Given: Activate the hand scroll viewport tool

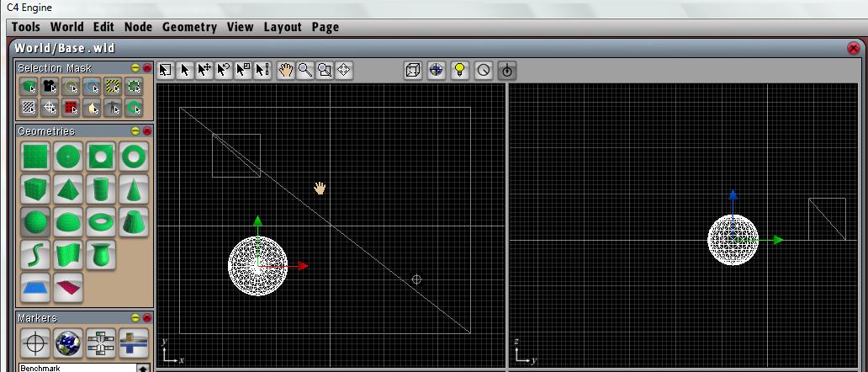Looking at the screenshot, I should 285,71.
